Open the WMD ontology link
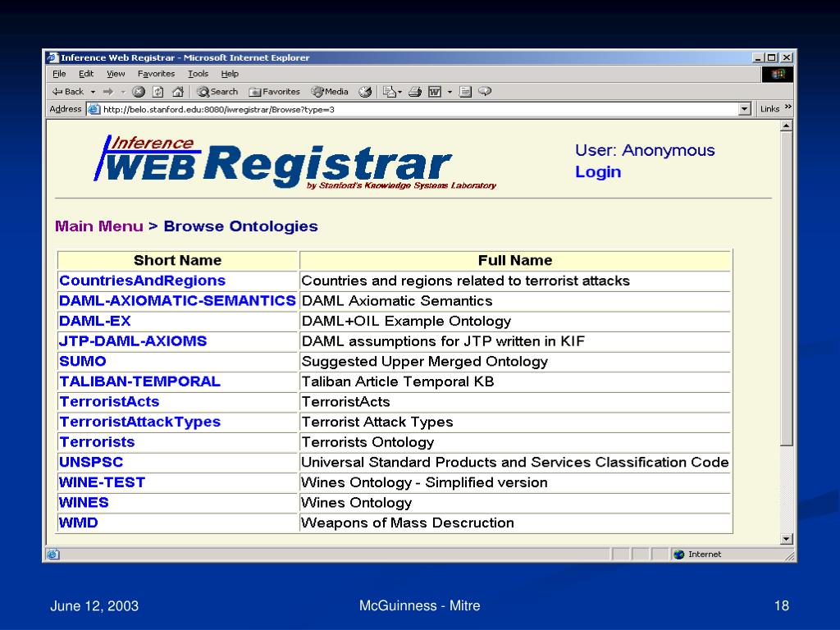The image size is (840, 630). (x=78, y=523)
